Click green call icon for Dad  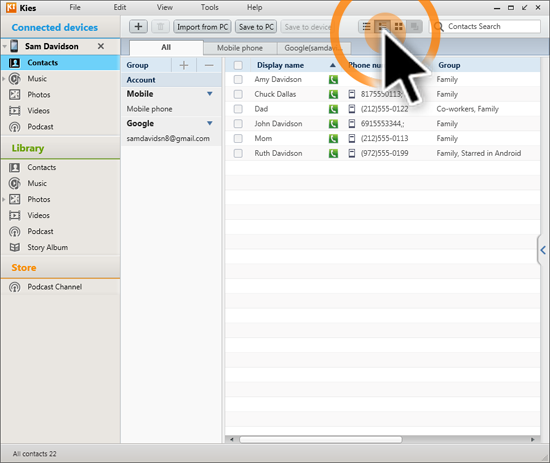click(333, 109)
